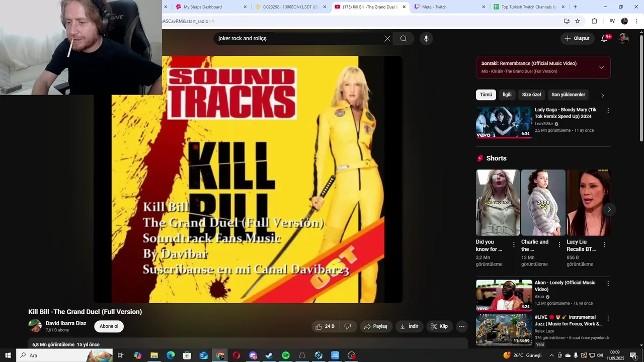
Task: Click the magnifier search button on YouTube
Action: (404, 39)
